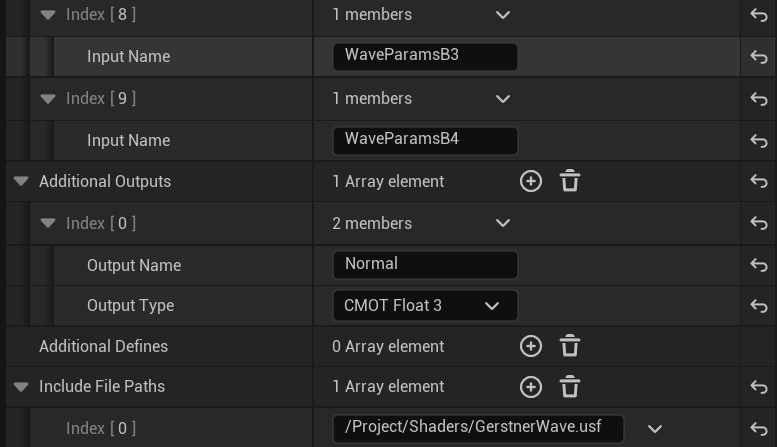The width and height of the screenshot is (777, 447).
Task: Click the Normal Output Name field
Action: pyautogui.click(x=425, y=265)
